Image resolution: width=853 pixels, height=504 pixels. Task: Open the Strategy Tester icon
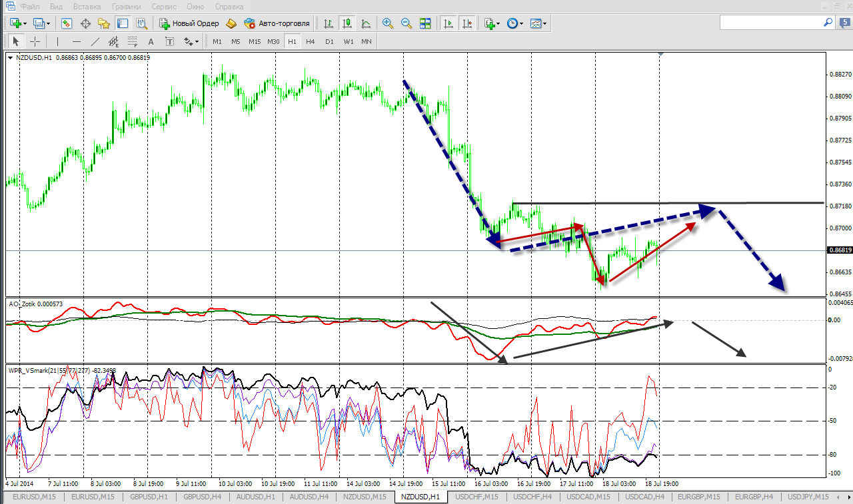pos(141,23)
